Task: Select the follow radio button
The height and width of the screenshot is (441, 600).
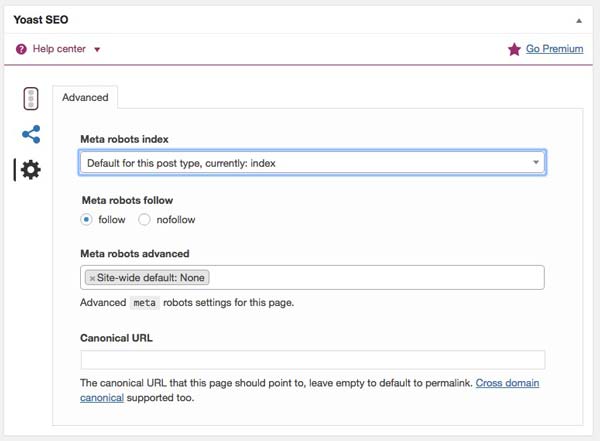Action: point(87,219)
